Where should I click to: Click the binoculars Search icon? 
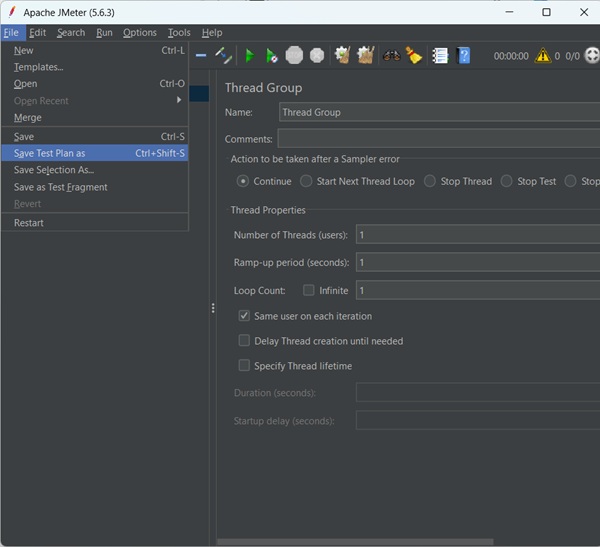click(391, 56)
